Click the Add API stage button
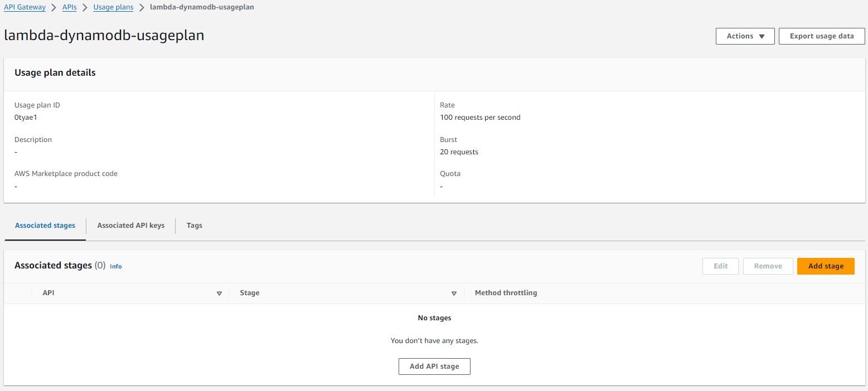This screenshot has width=868, height=391. [434, 366]
